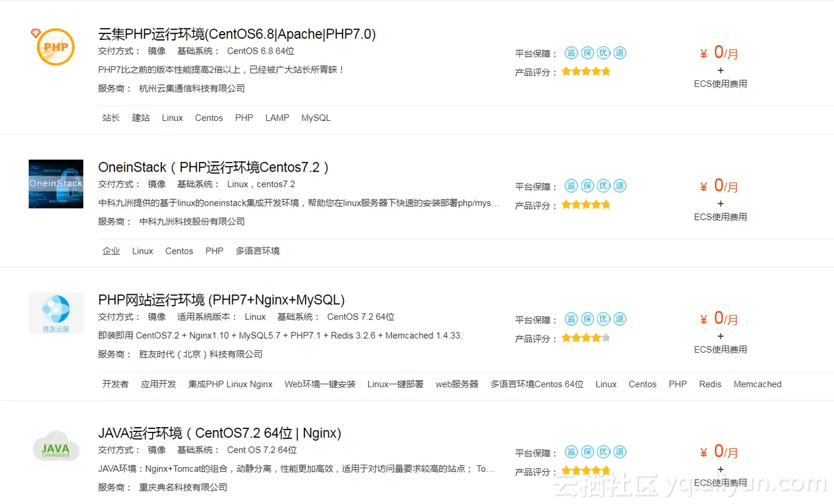Click vendor name 胜友时代（北京）科技有限公司
The height and width of the screenshot is (504, 834).
pos(201,354)
